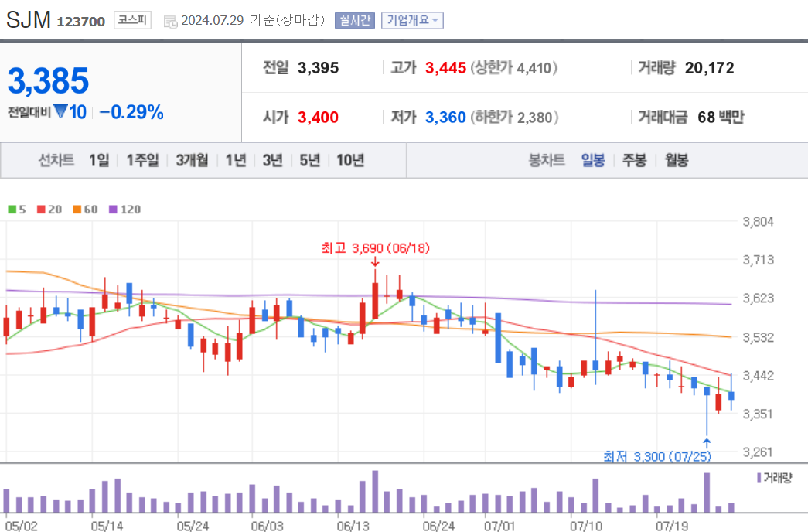The width and height of the screenshot is (808, 532).
Task: Select the 3개월 line chart tab
Action: click(193, 160)
